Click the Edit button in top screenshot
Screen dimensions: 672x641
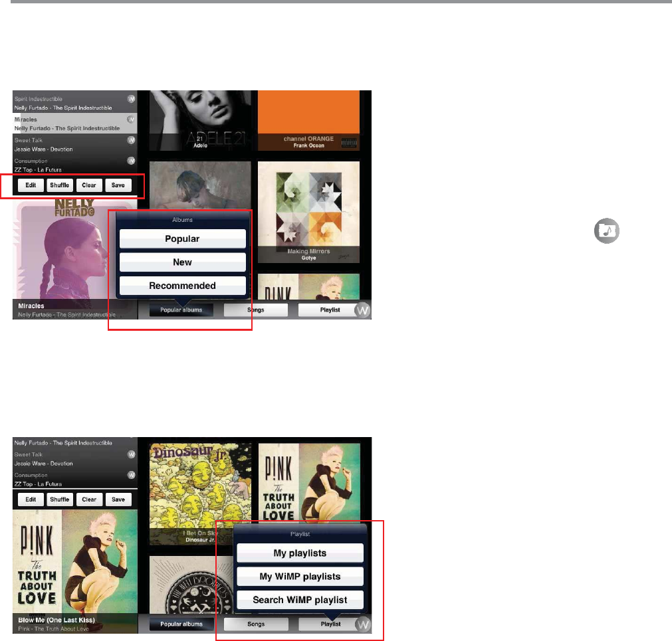click(31, 185)
